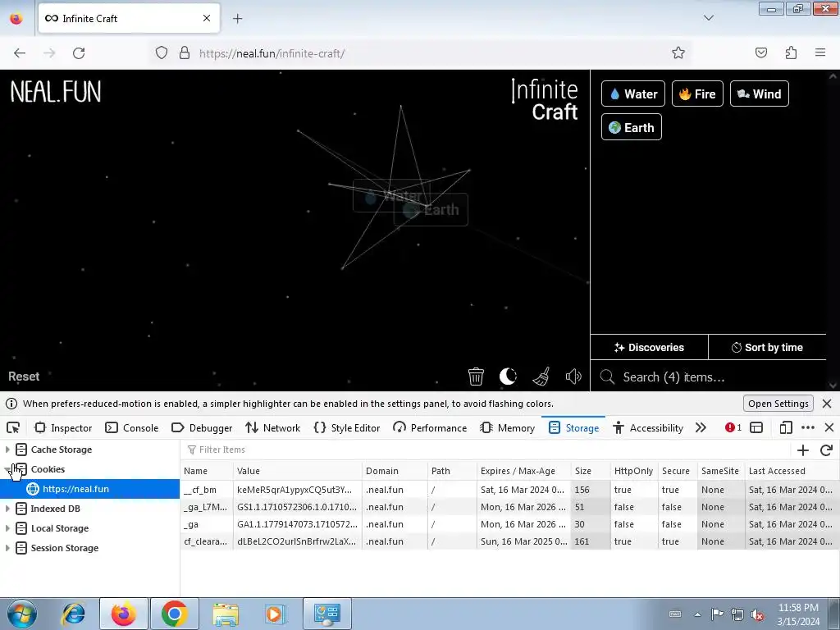Open the Windows Start button

[22, 614]
